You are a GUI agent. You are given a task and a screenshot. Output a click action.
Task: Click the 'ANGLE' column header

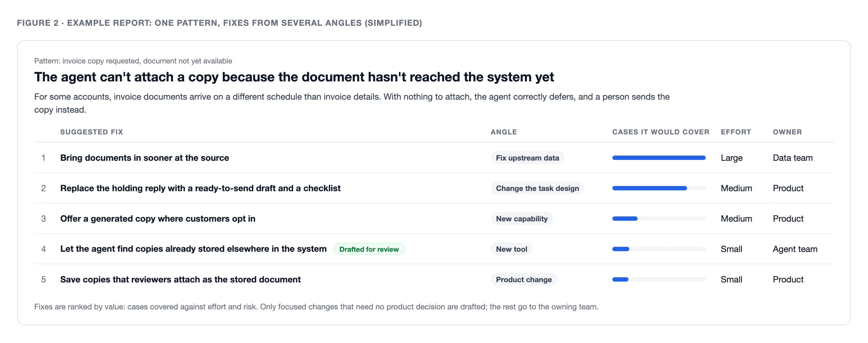503,132
